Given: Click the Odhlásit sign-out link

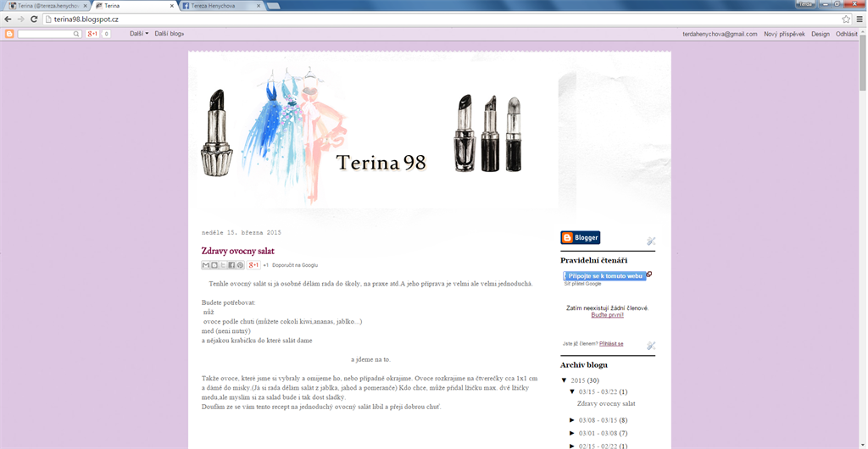Looking at the screenshot, I should coord(847,34).
